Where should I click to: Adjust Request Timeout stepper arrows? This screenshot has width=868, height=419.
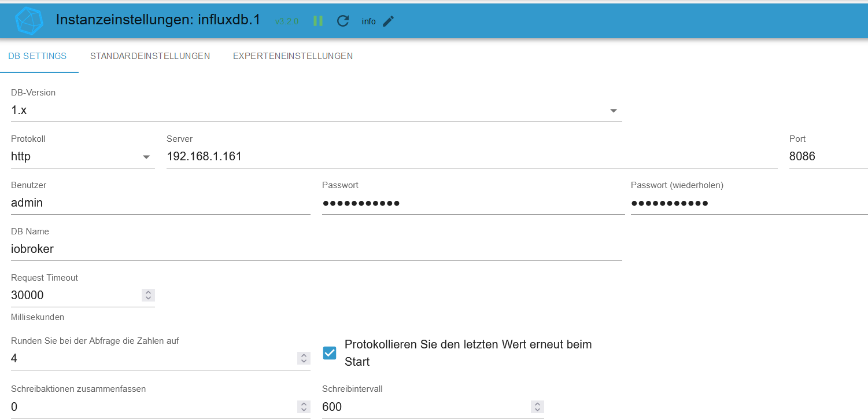coord(149,295)
